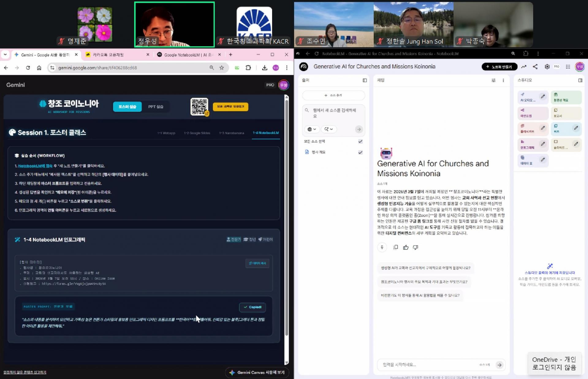The width and height of the screenshot is (588, 379).
Task: Open NotebookLM settings gear
Action: click(547, 67)
